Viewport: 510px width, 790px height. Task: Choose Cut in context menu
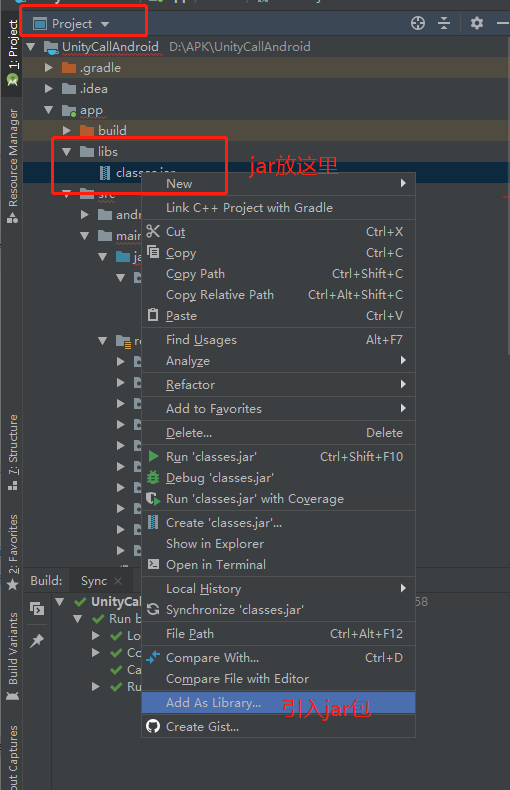click(279, 232)
